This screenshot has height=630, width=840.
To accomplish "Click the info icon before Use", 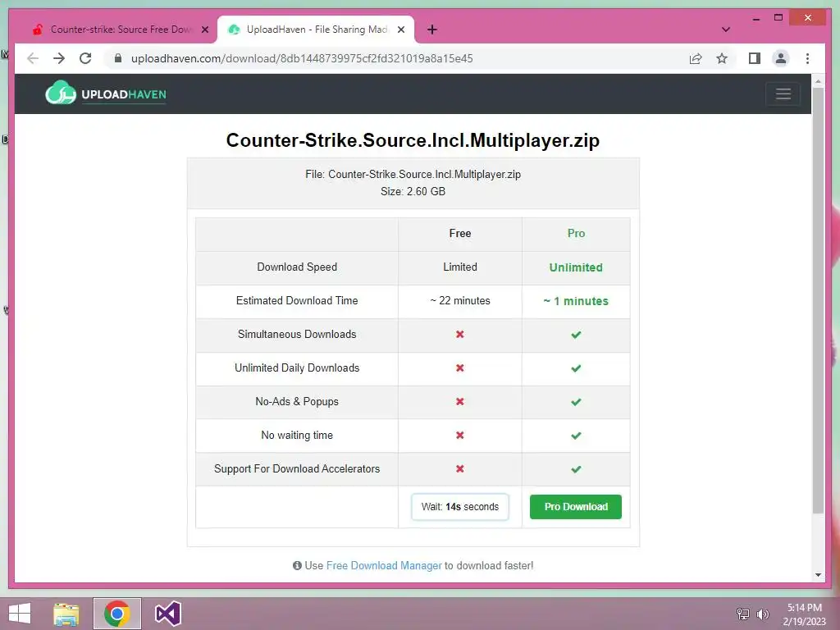I will pyautogui.click(x=297, y=566).
